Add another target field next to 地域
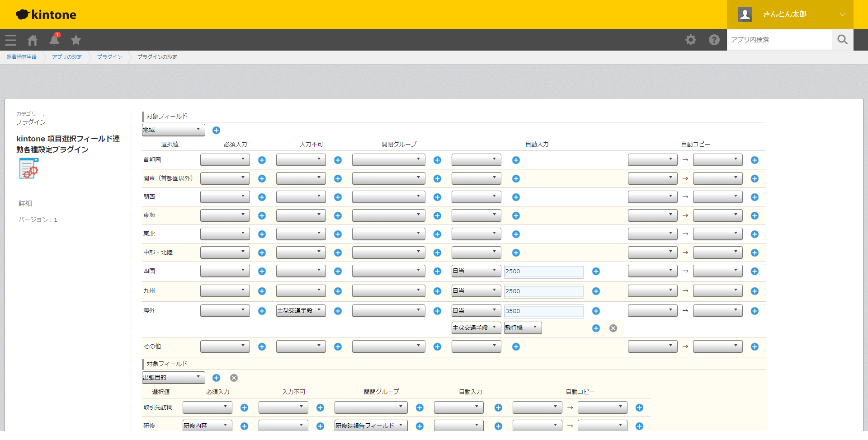This screenshot has width=868, height=440. point(216,131)
